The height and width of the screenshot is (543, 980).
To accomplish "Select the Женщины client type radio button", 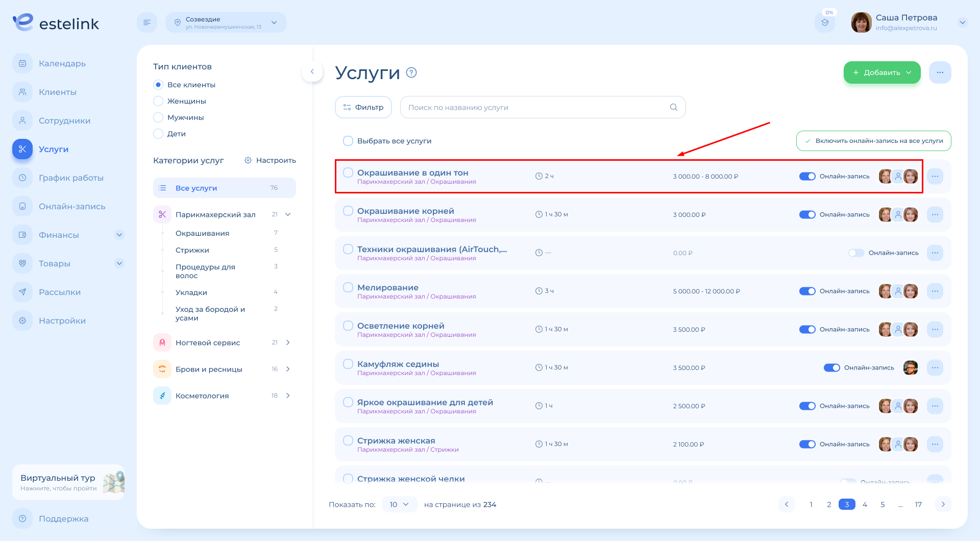I will pyautogui.click(x=158, y=101).
